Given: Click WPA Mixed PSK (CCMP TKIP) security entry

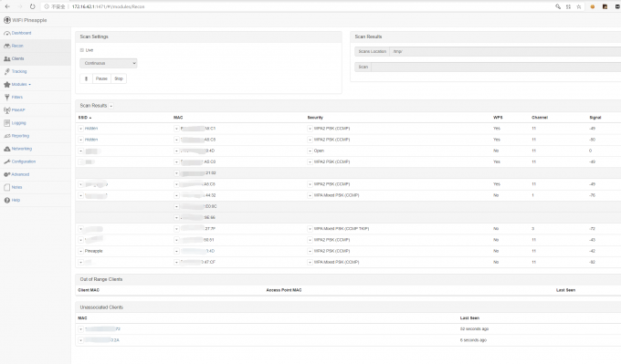Looking at the screenshot, I should pyautogui.click(x=342, y=229).
